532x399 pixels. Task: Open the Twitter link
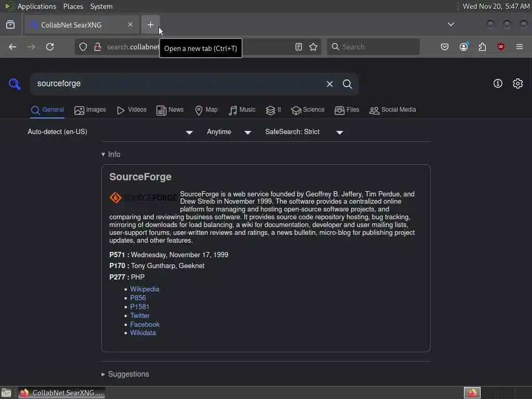coord(140,315)
